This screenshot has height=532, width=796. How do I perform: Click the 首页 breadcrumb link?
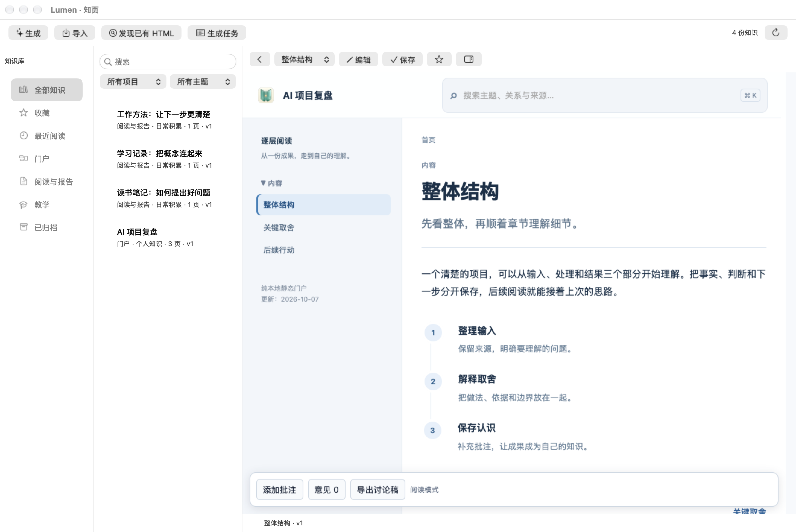pos(428,140)
